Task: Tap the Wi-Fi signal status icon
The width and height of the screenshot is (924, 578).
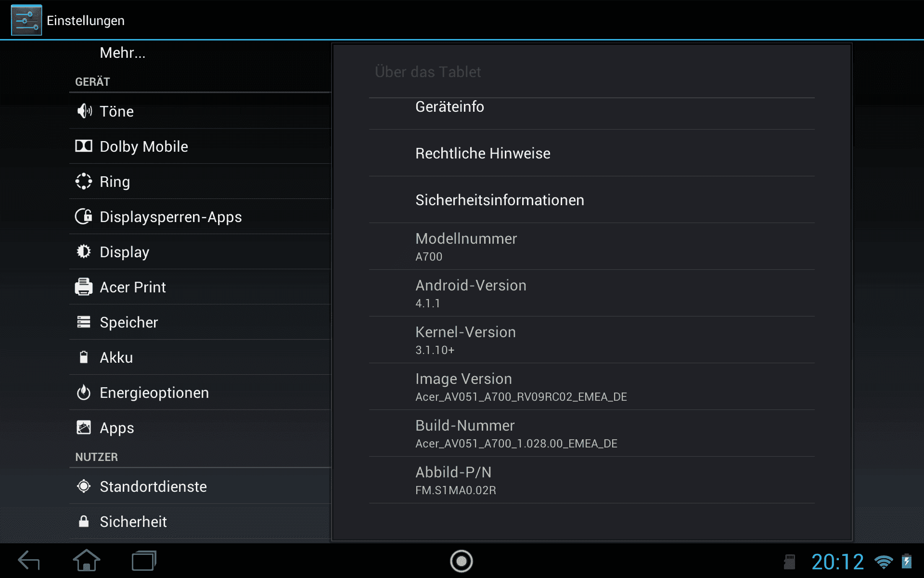Action: pyautogui.click(x=884, y=562)
